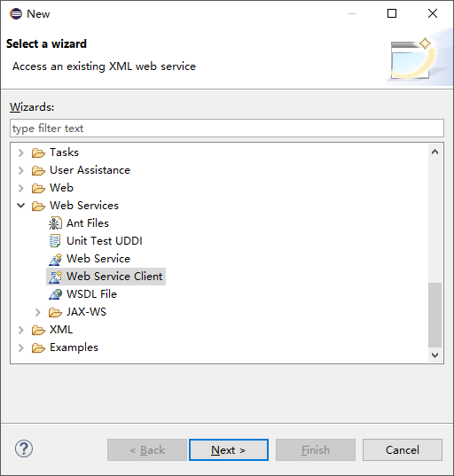This screenshot has width=454, height=476.
Task: Click the Finish button
Action: (x=316, y=450)
